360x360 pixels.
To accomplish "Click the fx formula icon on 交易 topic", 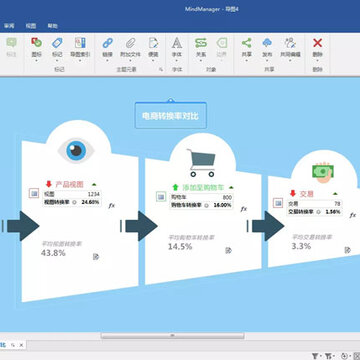I will point(353,215).
